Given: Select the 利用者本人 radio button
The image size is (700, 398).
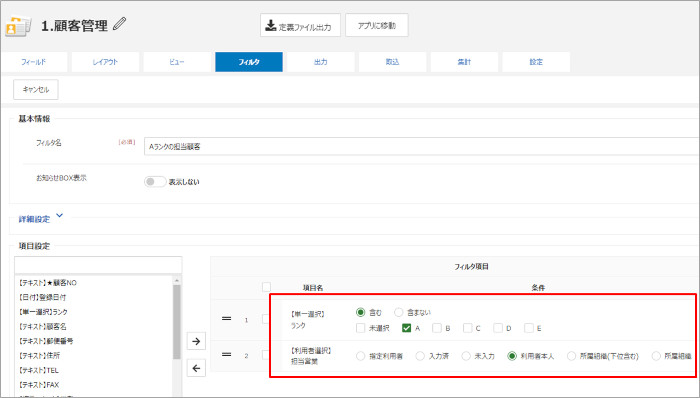Looking at the screenshot, I should [x=512, y=356].
